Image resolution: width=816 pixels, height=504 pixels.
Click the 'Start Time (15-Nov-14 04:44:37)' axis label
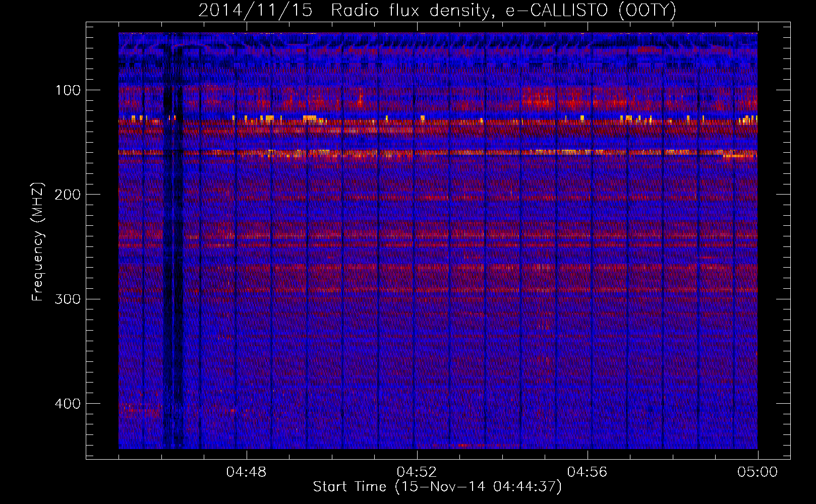click(437, 487)
